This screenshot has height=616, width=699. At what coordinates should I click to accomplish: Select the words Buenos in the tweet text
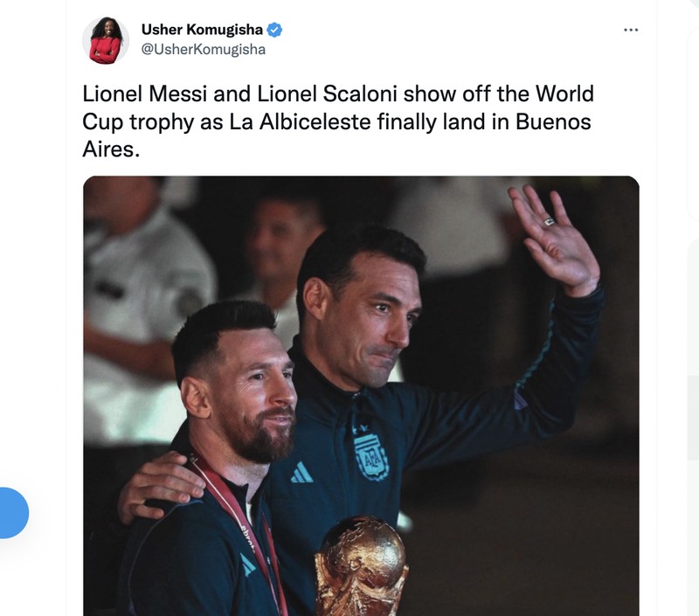[x=553, y=121]
